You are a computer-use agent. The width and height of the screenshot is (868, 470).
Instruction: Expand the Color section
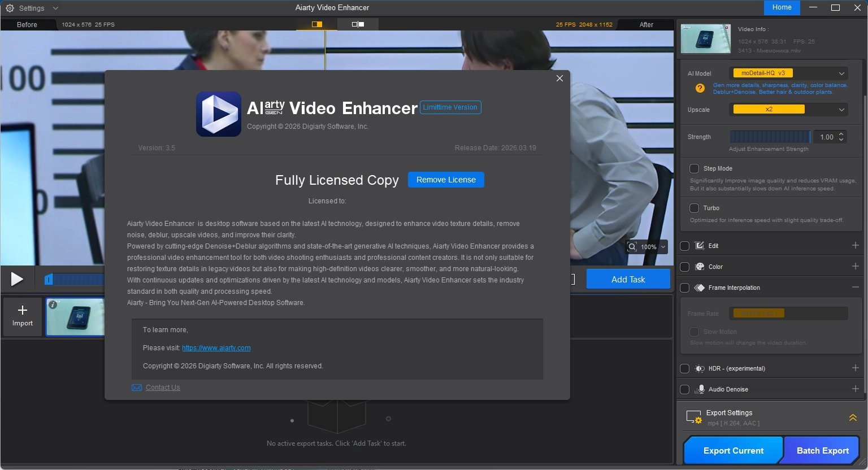(x=855, y=266)
